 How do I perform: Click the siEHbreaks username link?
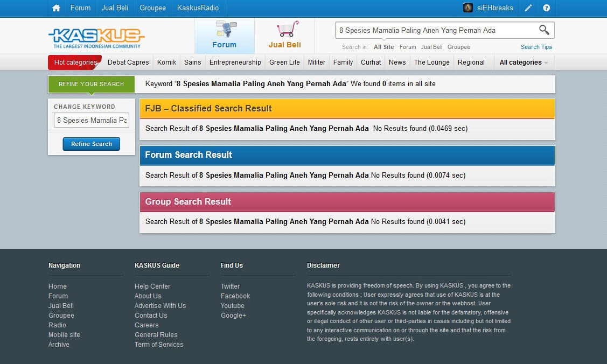[495, 8]
